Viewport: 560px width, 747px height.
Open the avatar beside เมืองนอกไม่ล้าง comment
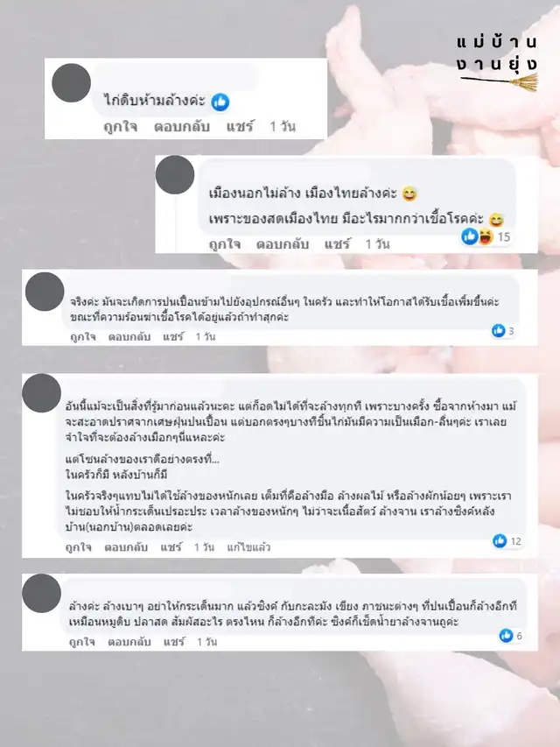coord(175,175)
